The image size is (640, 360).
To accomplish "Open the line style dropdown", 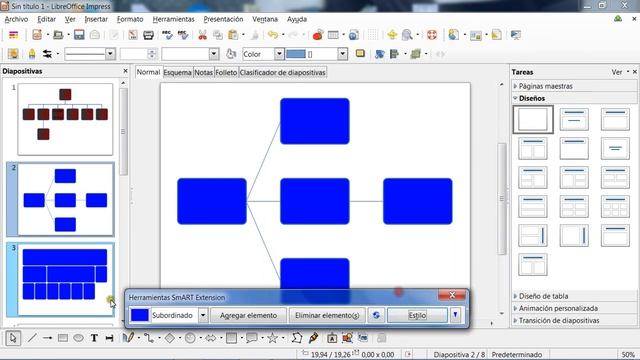I will tap(110, 54).
